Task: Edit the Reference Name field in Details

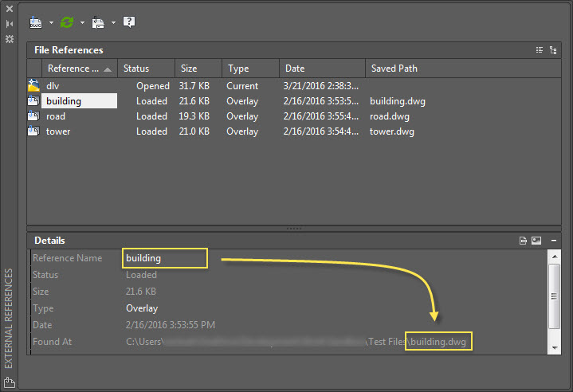Action: [x=165, y=258]
